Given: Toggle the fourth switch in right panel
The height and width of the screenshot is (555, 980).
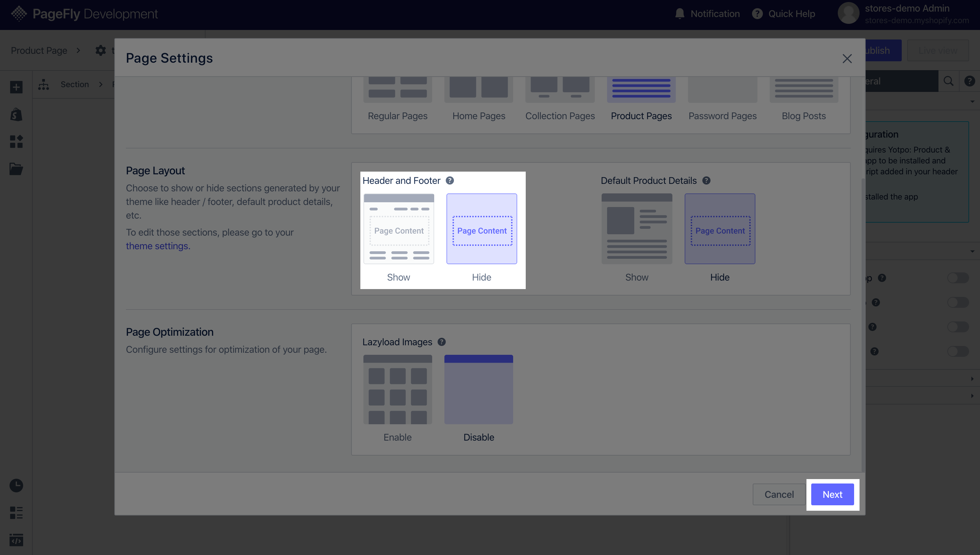Looking at the screenshot, I should coord(958,351).
